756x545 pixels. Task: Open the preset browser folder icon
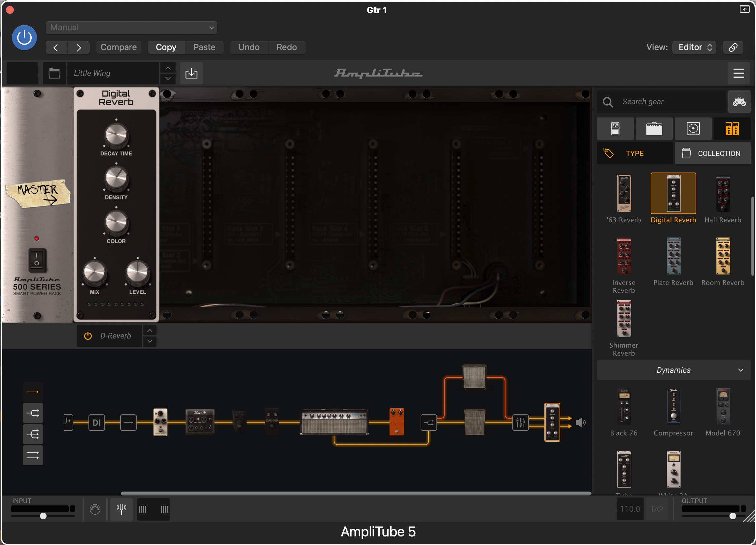click(x=54, y=73)
